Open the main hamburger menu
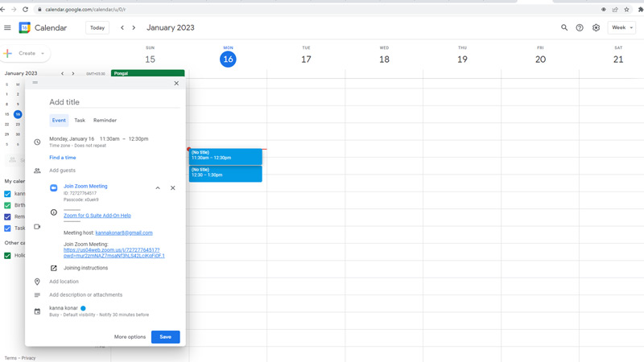This screenshot has width=644, height=362. 7,27
